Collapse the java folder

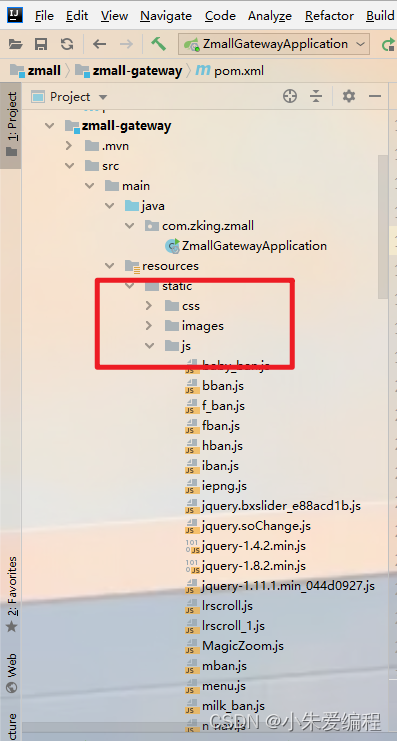click(x=110, y=206)
